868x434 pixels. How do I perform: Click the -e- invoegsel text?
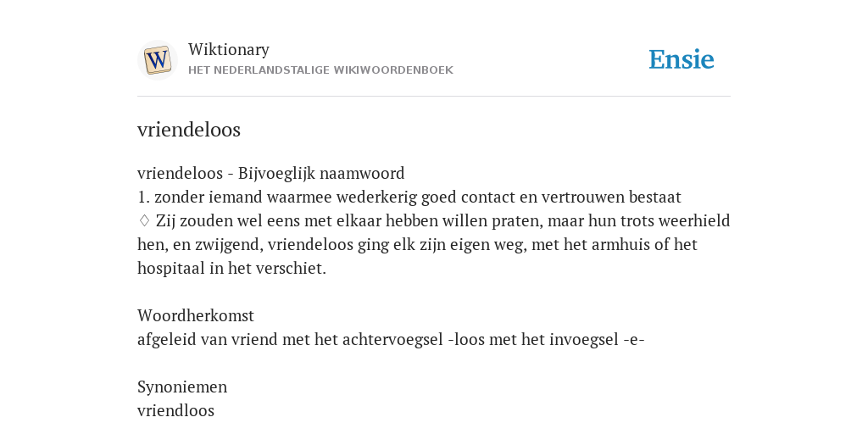[634, 339]
